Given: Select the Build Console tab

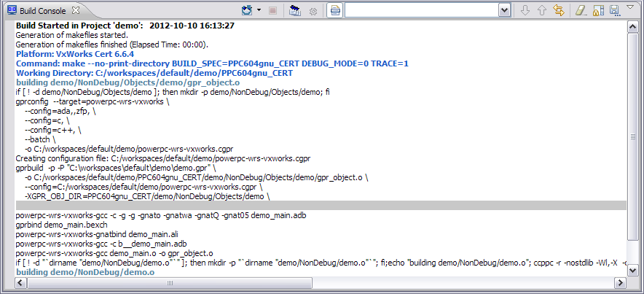Looking at the screenshot, I should pos(43,11).
